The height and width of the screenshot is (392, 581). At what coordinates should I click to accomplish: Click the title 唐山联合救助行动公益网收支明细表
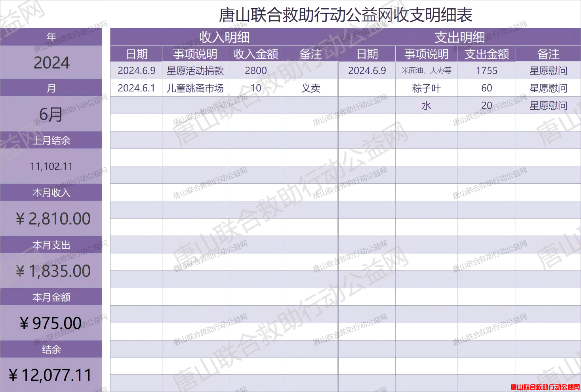point(345,15)
